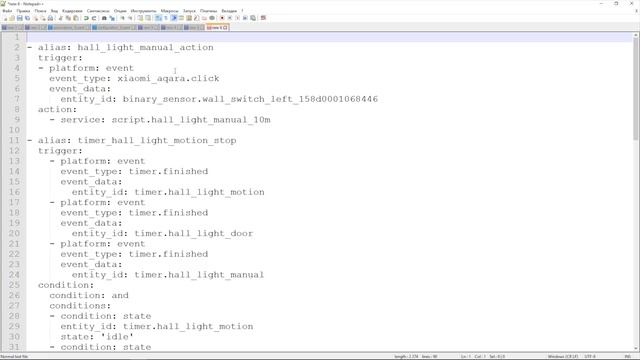Click the UTF-8 encoding status bar field
Image resolution: width=640 pixels, height=360 pixels.
[590, 356]
